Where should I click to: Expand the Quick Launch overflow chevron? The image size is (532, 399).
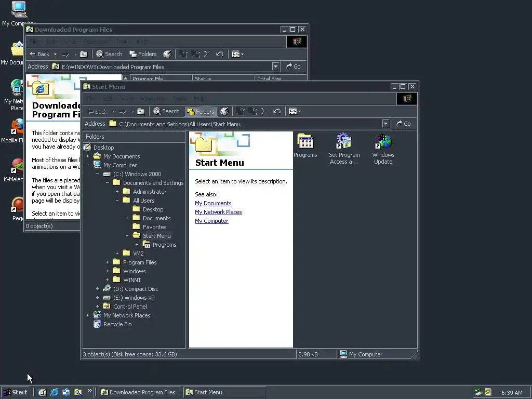(89, 391)
